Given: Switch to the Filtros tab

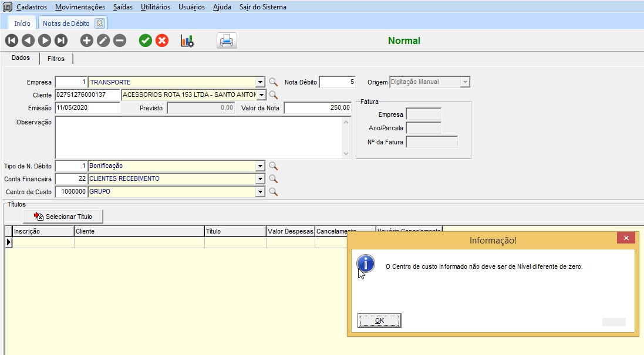Looking at the screenshot, I should click(x=56, y=59).
